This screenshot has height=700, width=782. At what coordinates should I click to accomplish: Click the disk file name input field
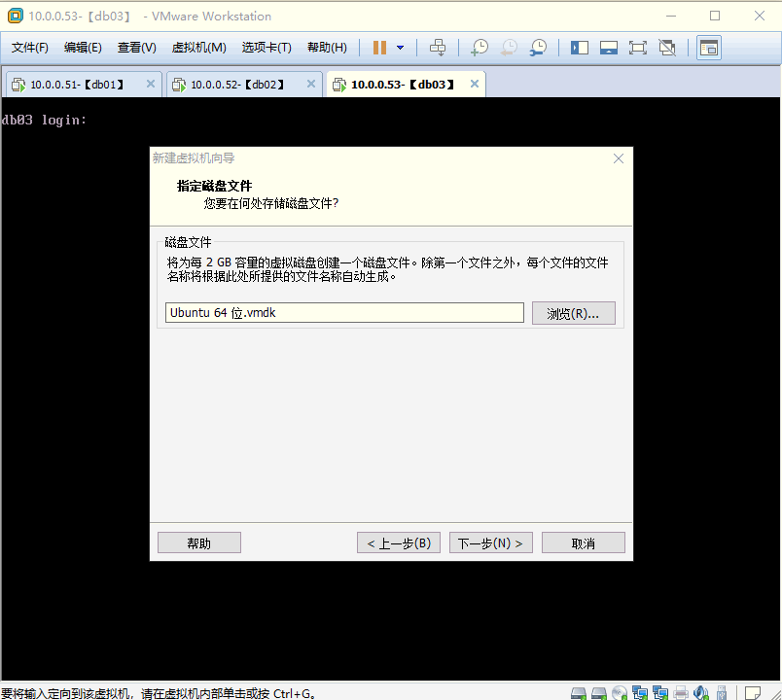click(x=344, y=312)
